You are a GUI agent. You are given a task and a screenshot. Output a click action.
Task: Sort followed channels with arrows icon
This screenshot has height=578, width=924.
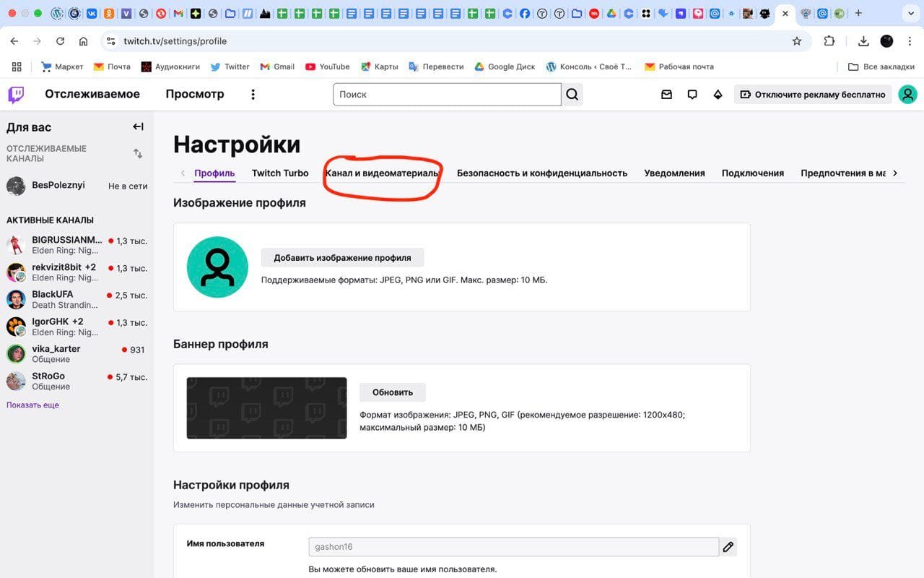138,153
